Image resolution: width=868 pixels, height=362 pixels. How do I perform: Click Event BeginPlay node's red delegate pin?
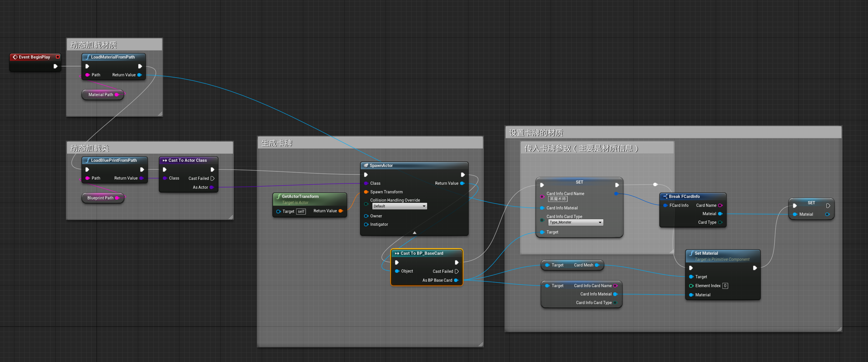click(x=58, y=57)
